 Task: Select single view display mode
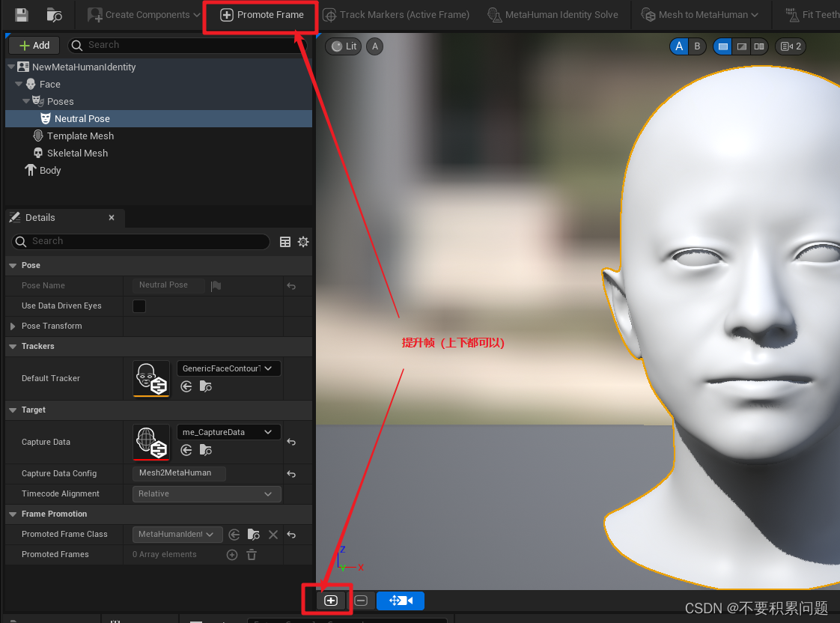pyautogui.click(x=722, y=46)
